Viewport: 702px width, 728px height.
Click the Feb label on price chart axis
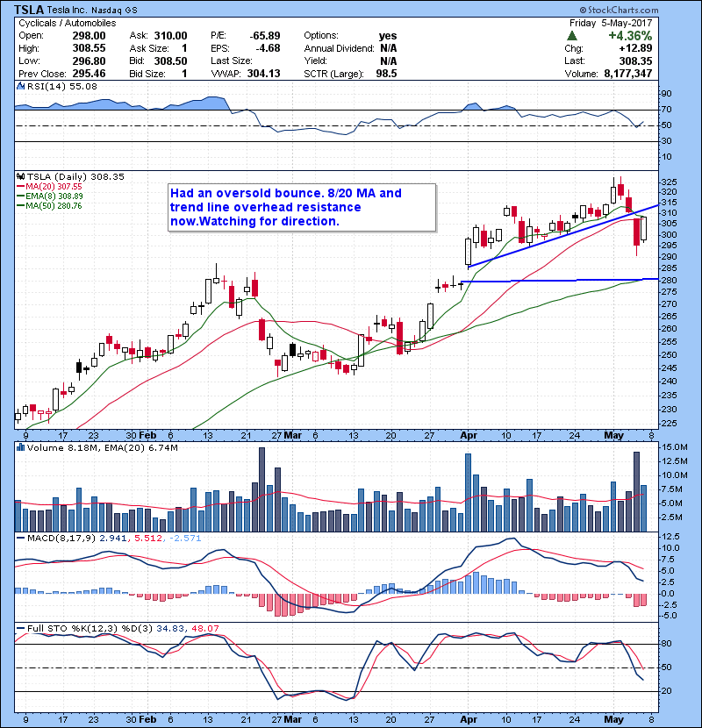click(x=147, y=436)
